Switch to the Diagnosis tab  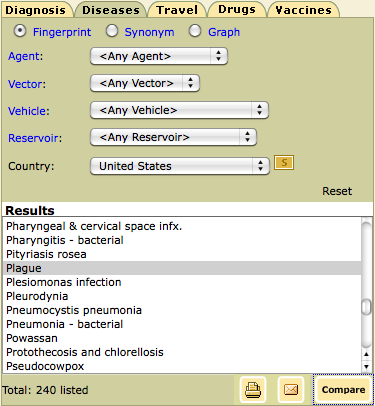[36, 10]
